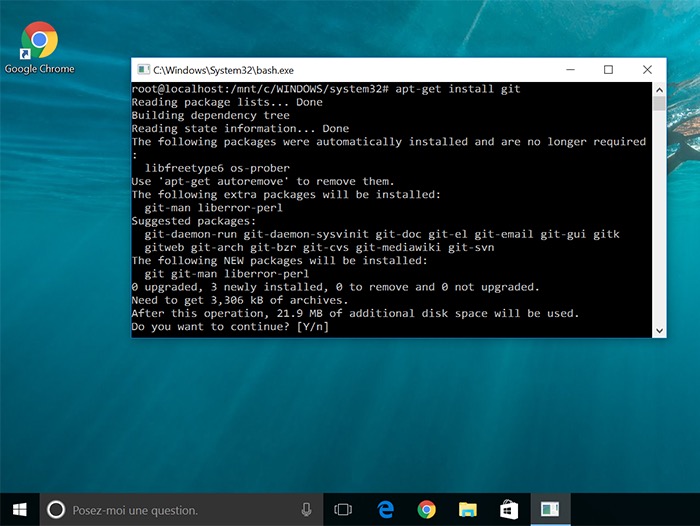Open the Windows Store taskbar icon
This screenshot has width=700, height=526.
[509, 510]
